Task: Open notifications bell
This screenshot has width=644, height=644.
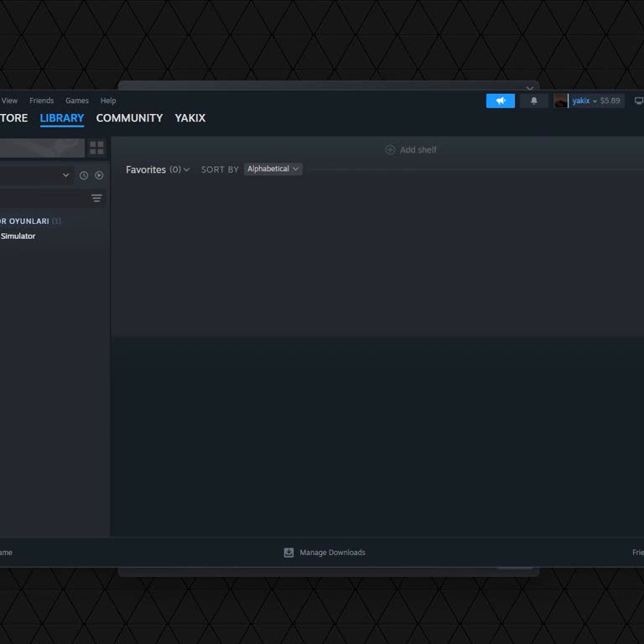Action: tap(533, 101)
